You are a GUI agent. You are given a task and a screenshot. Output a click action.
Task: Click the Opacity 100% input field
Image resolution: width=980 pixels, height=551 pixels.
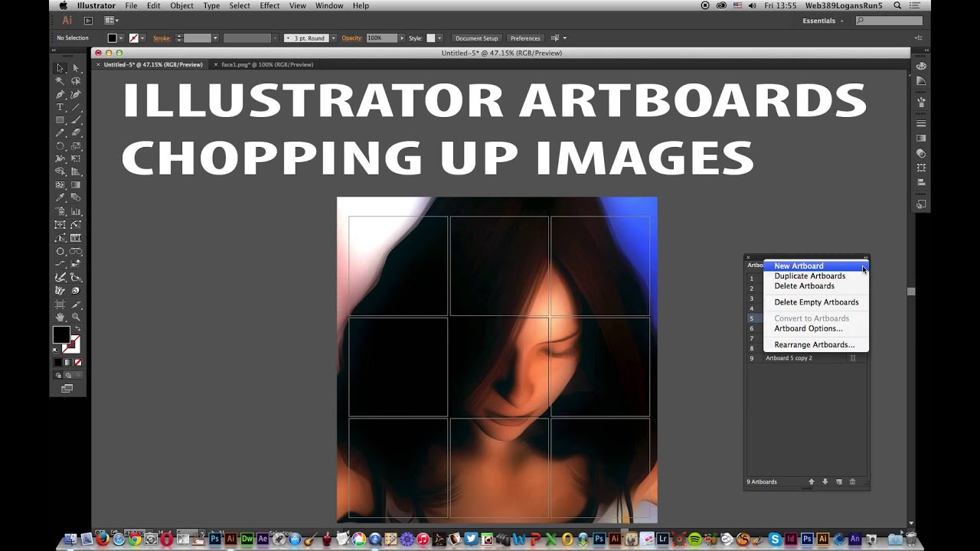pos(381,38)
